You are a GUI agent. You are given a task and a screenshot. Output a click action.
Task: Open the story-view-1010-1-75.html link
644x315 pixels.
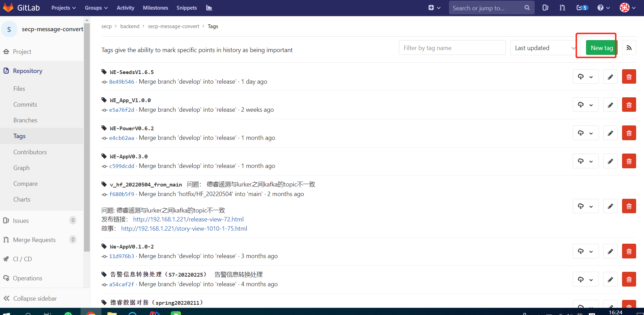pos(184,229)
